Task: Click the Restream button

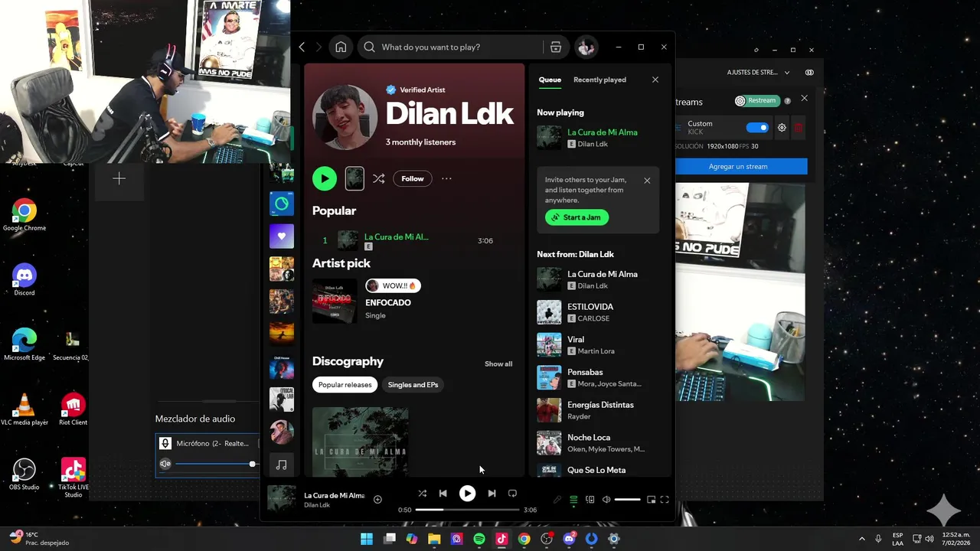Action: (756, 101)
